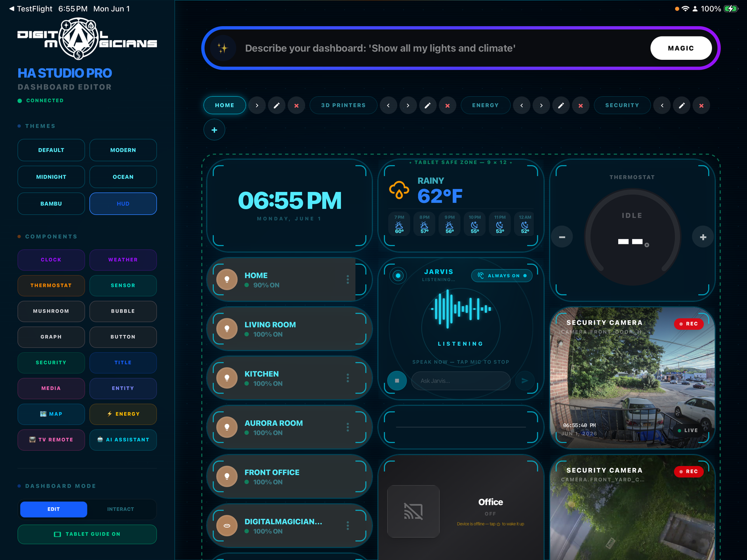Stop Jarvis listening with the stop button
Image resolution: width=747 pixels, height=560 pixels.
(x=397, y=381)
